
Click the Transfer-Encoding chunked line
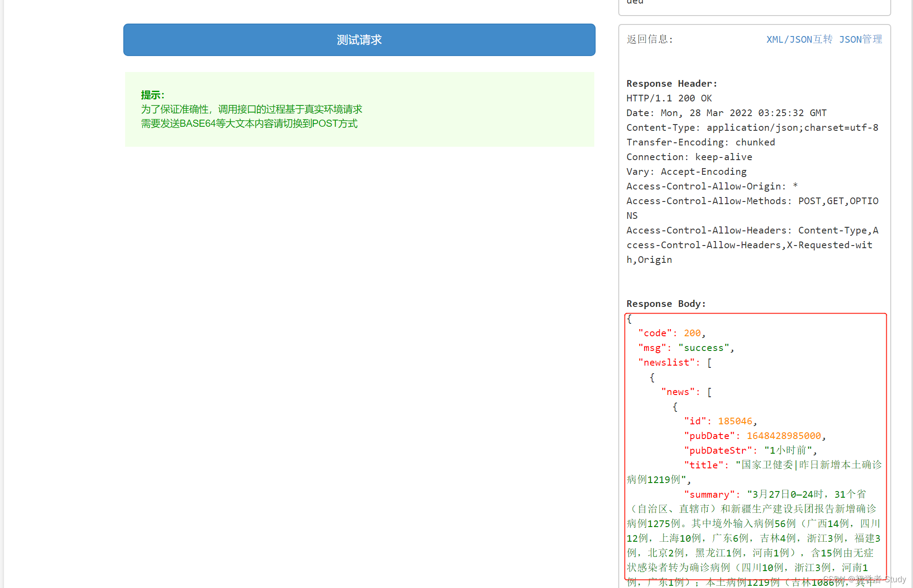700,142
